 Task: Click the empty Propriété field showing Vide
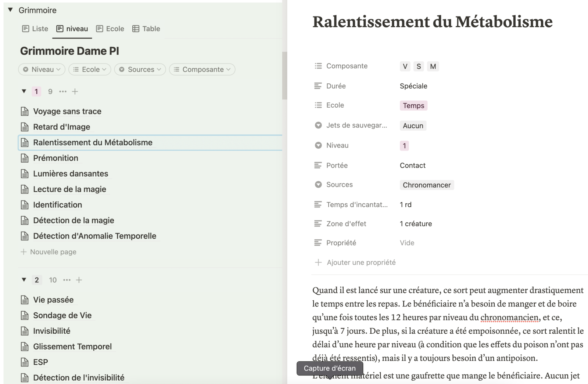pos(407,243)
